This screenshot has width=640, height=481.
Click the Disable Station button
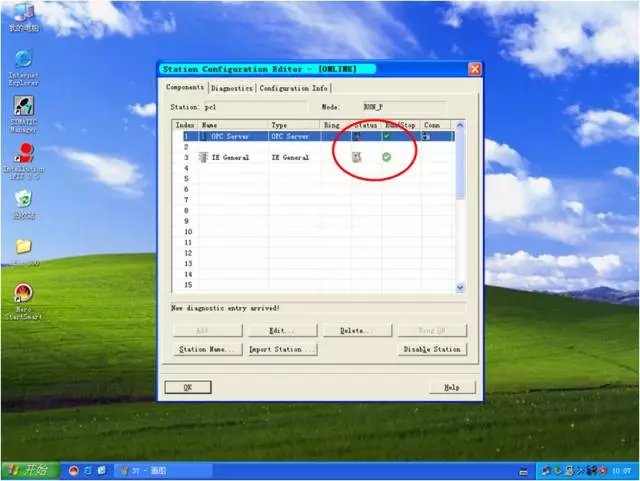pyautogui.click(x=432, y=349)
